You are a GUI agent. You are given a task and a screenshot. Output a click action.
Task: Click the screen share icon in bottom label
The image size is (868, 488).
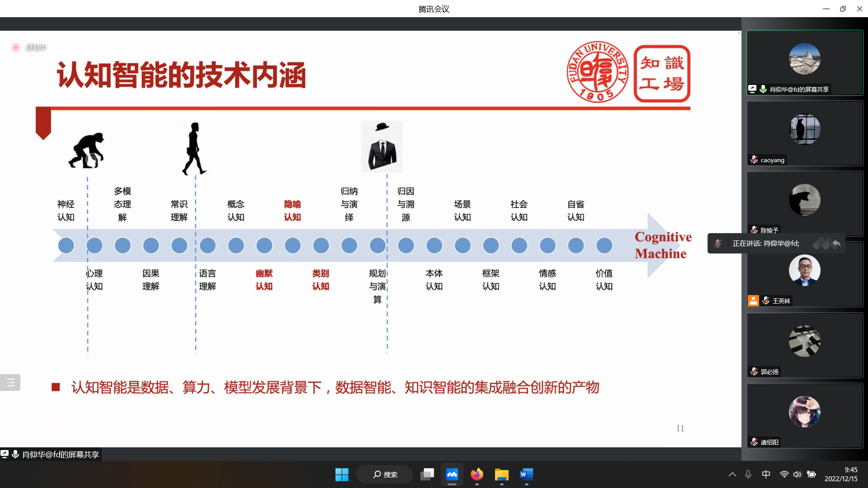pos(5,454)
